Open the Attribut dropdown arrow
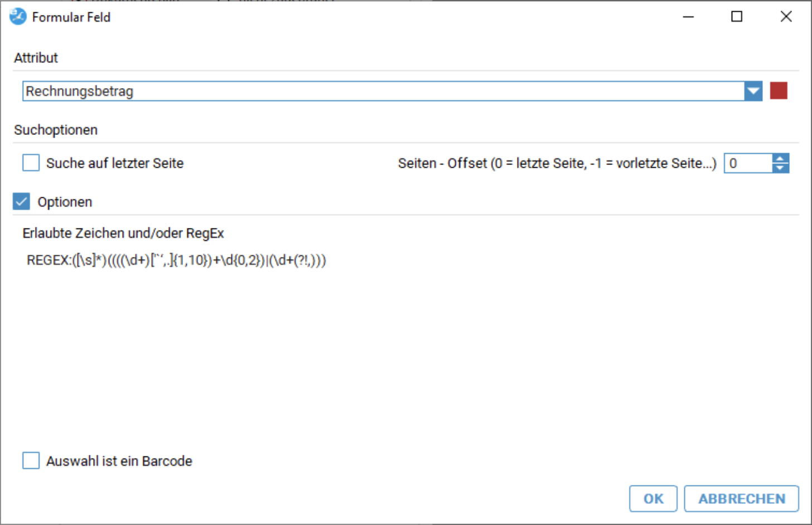812x525 pixels. point(753,91)
